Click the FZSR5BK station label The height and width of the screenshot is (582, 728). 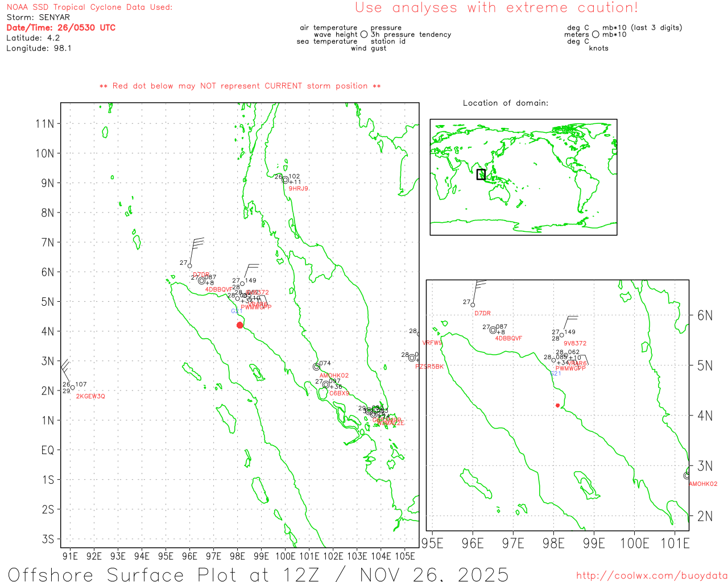click(429, 367)
